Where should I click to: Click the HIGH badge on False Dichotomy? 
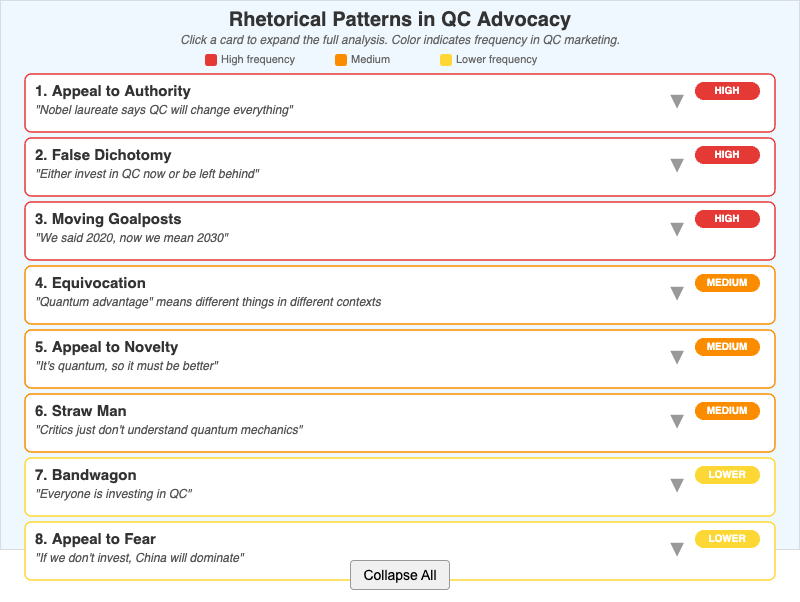tap(727, 154)
